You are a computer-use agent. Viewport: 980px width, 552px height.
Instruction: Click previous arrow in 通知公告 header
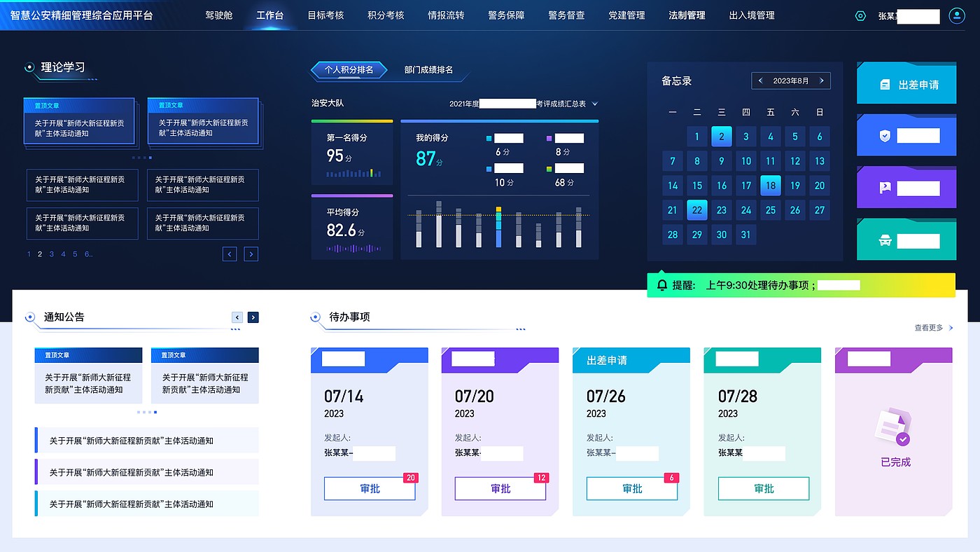click(237, 317)
